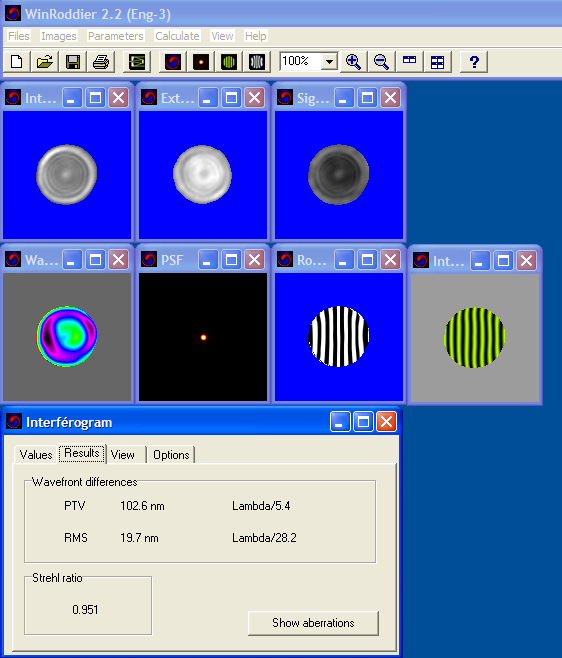The height and width of the screenshot is (658, 562).
Task: Click the Help question mark icon
Action: point(474,62)
